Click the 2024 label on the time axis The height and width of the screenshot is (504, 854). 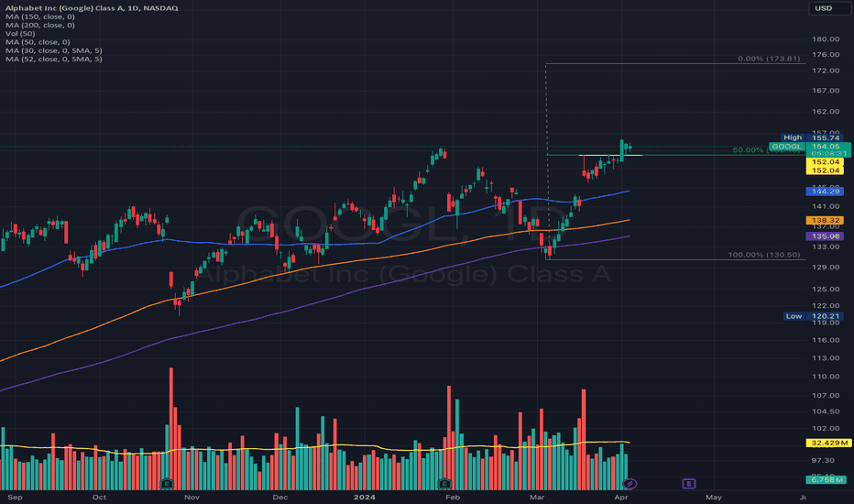click(365, 498)
